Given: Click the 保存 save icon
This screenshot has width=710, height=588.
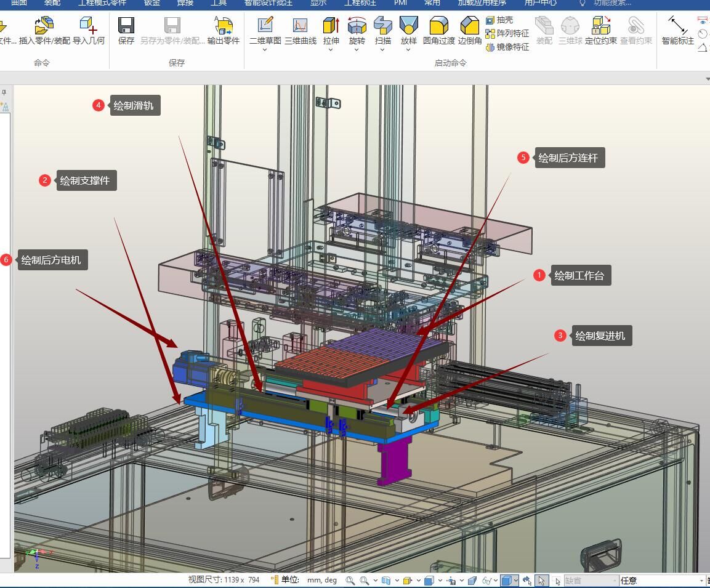Looking at the screenshot, I should click(126, 26).
